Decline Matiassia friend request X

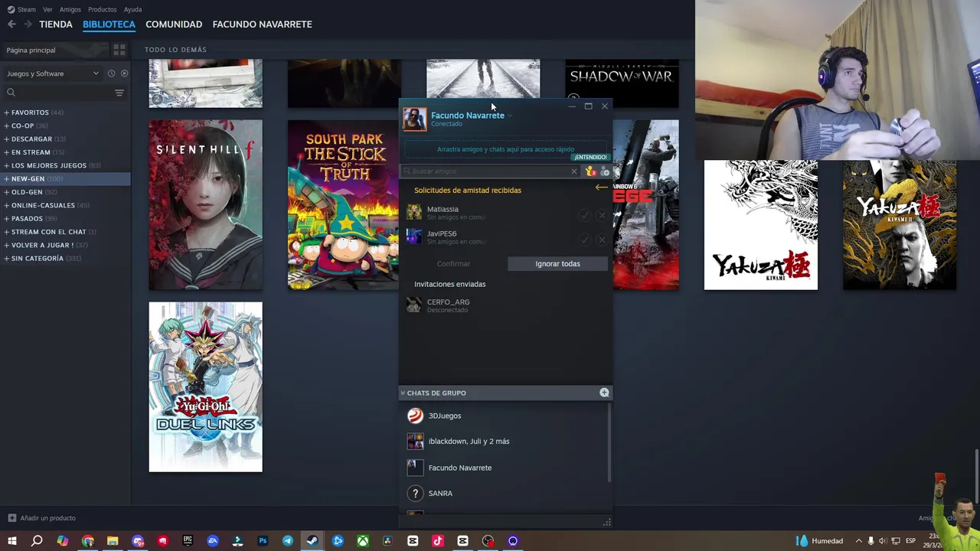click(602, 215)
